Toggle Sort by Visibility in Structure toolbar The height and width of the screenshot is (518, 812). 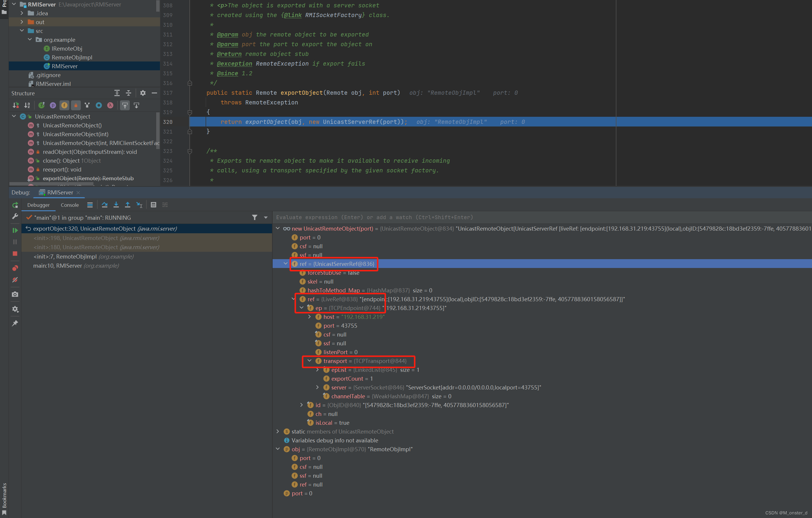click(16, 106)
